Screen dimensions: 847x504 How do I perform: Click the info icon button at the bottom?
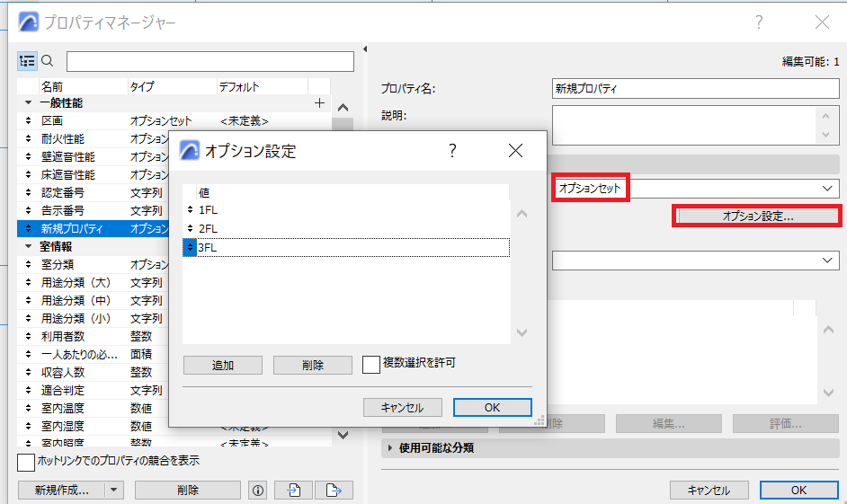(x=258, y=490)
